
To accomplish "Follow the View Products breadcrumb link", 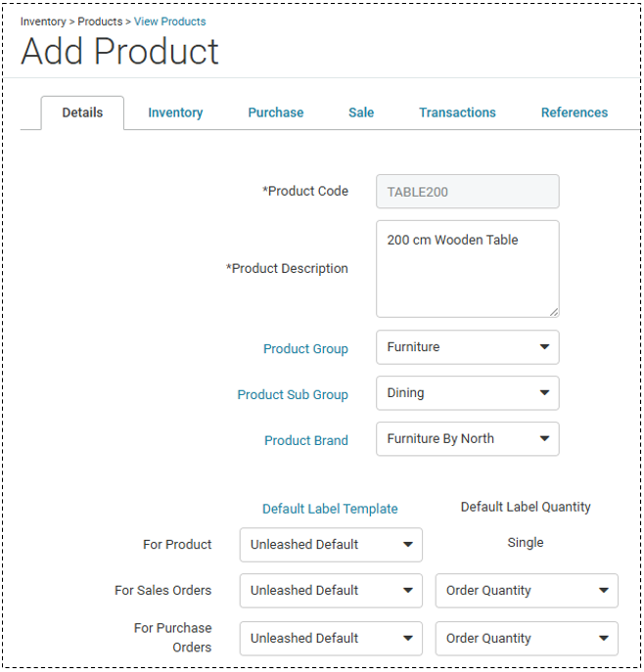I will coord(169,22).
